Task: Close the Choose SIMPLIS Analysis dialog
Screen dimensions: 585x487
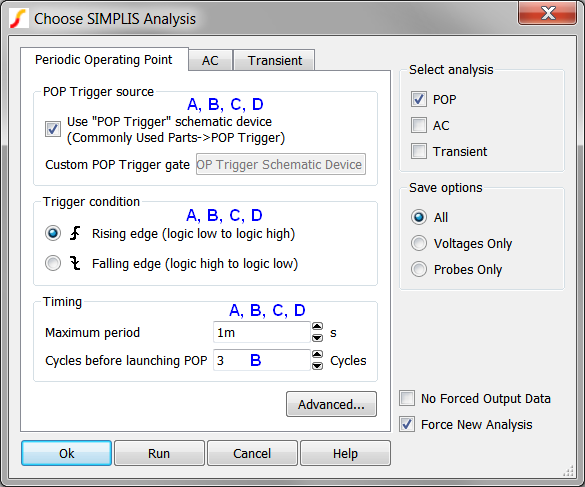Action: pyautogui.click(x=548, y=13)
